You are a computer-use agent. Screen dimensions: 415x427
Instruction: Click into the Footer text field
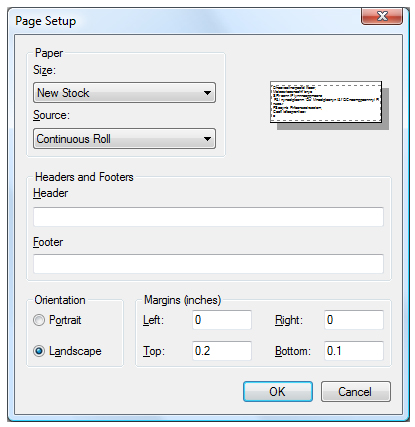tap(208, 264)
